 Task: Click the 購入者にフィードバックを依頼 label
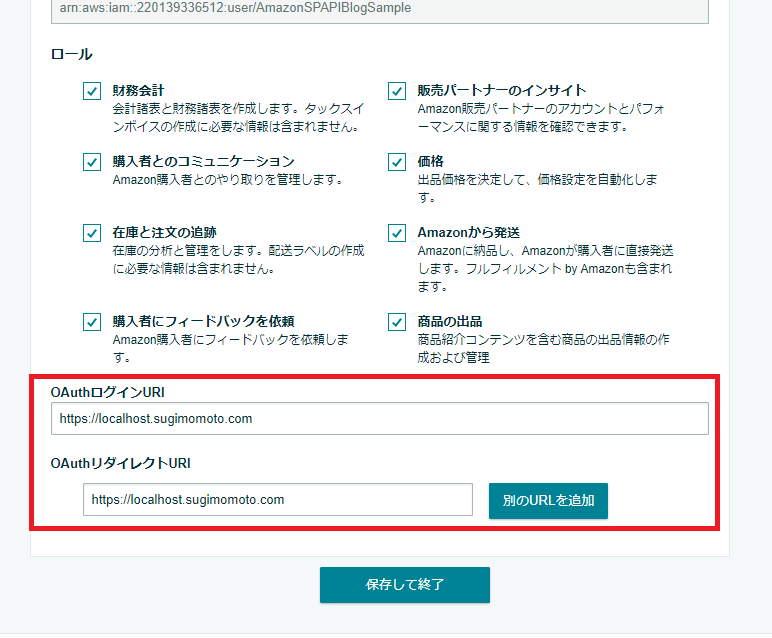click(x=203, y=321)
